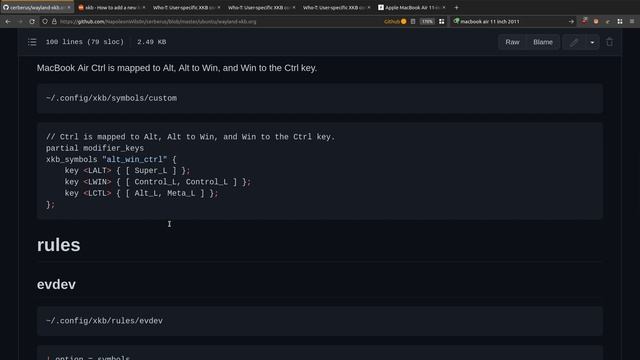
Task: Open the Blame view
Action: pos(542,42)
